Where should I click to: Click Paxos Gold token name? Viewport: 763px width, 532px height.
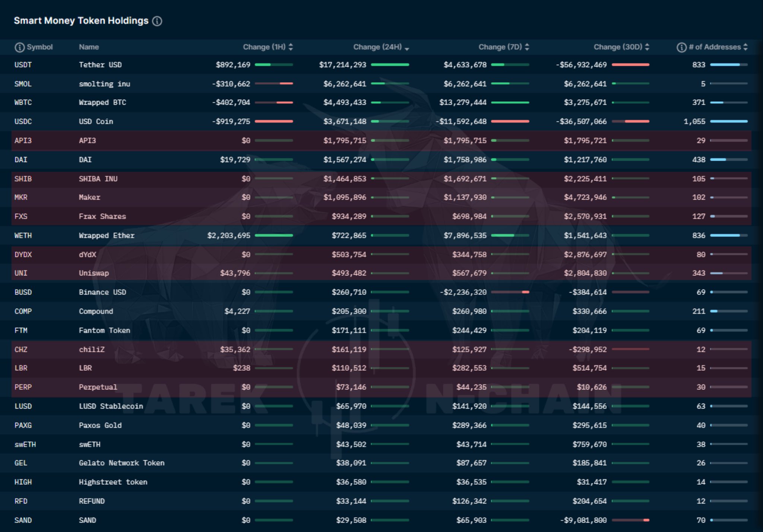pyautogui.click(x=100, y=425)
